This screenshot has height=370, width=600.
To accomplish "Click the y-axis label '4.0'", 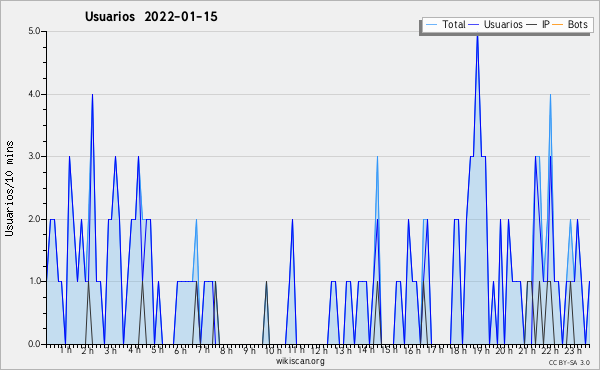I will click(x=34, y=94).
